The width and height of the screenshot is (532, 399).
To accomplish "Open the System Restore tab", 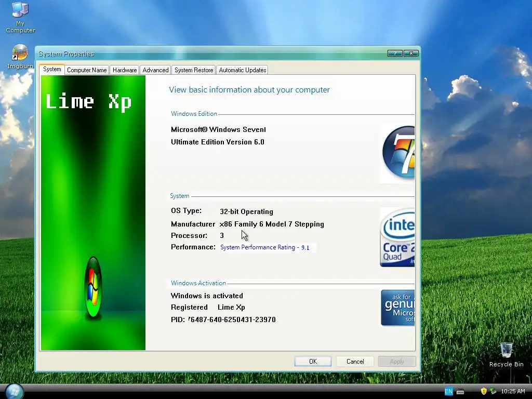I will coord(194,70).
